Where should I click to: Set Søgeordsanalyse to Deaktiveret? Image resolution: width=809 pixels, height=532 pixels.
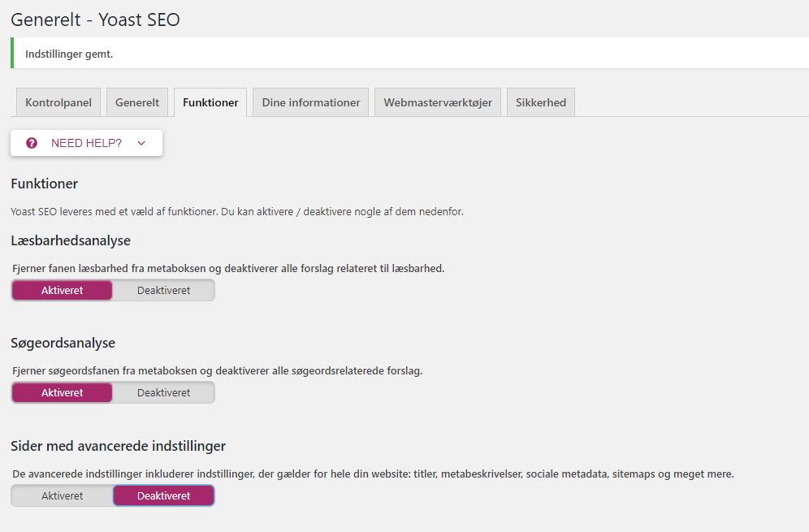click(163, 392)
